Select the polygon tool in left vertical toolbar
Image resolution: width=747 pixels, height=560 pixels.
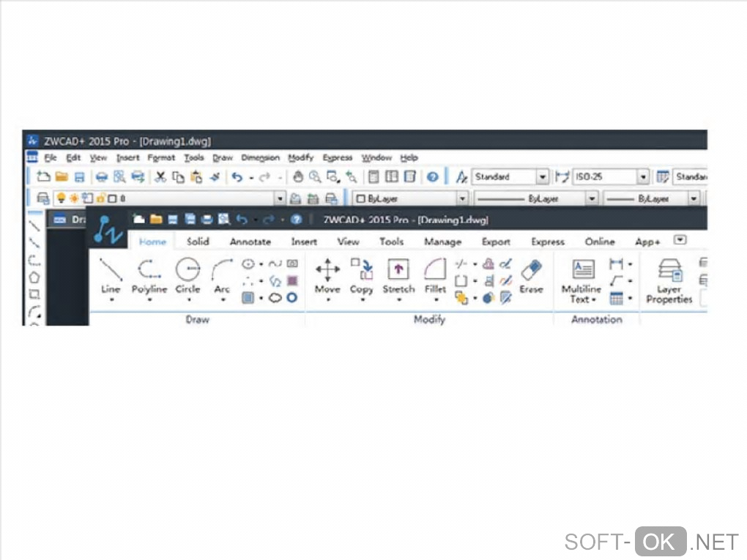[x=34, y=277]
